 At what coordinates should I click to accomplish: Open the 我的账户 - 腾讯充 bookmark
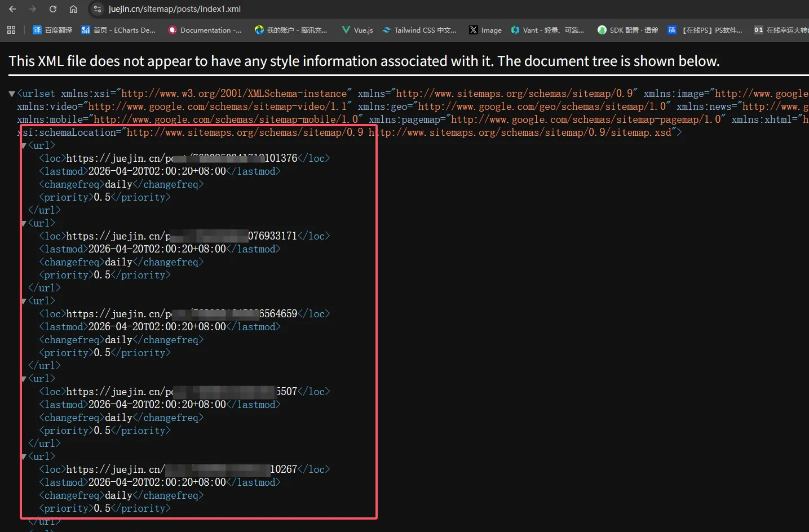[x=291, y=30]
